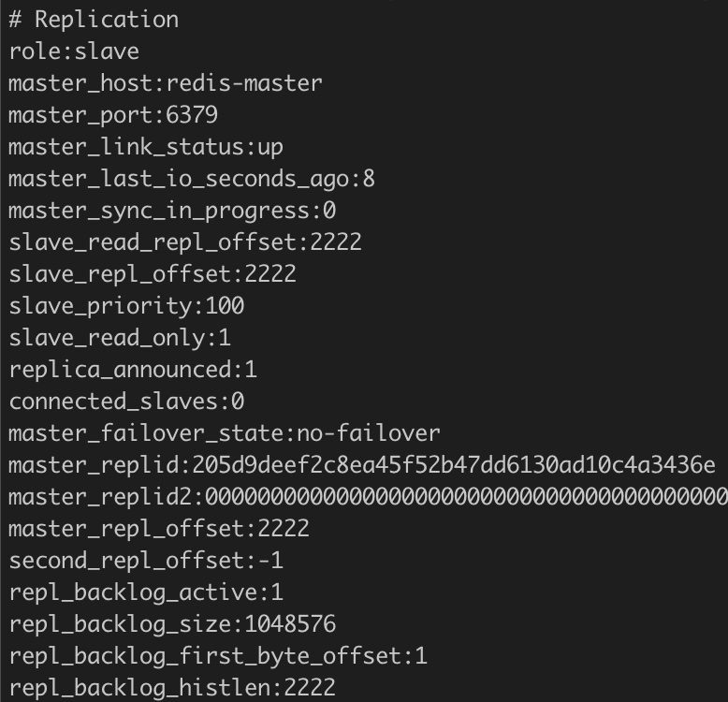Click the '# Replication' header line
This screenshot has height=702, width=728.
click(94, 19)
